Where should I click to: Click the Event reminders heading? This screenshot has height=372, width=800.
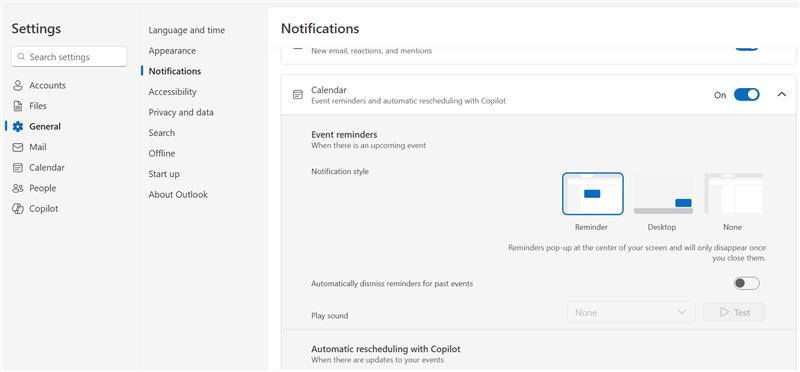[344, 135]
